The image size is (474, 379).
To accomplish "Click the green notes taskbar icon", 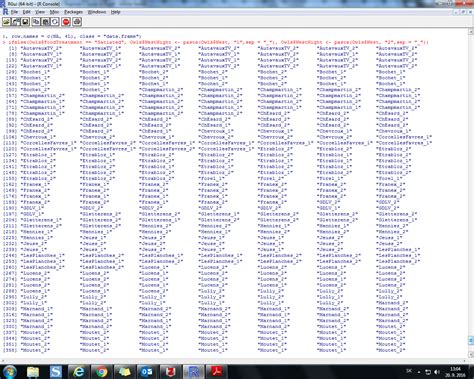I will [x=125, y=372].
